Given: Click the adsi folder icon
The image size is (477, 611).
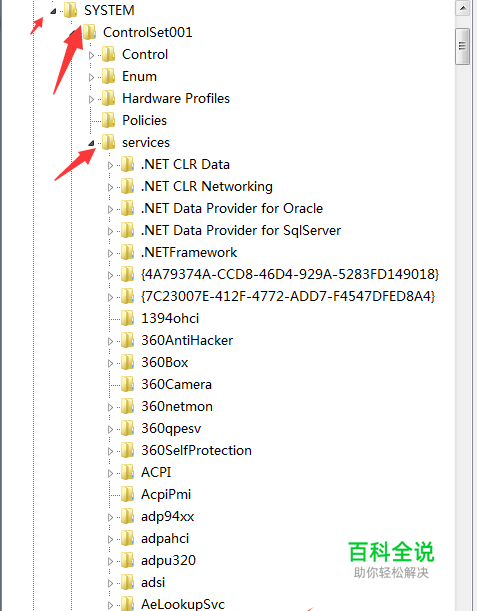Looking at the screenshot, I should (127, 582).
